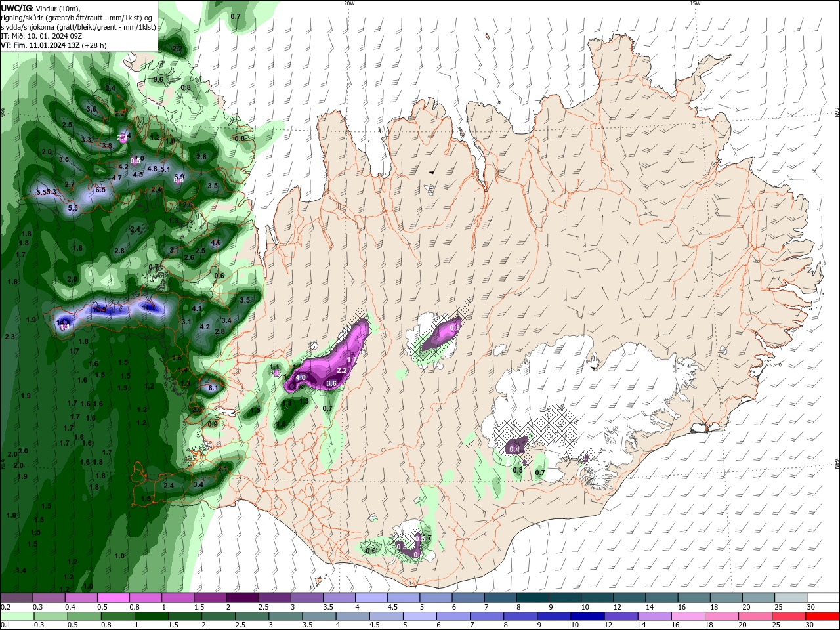This screenshot has height=630, width=840.
Task: Click the '4.1' precipitation value on the map
Action: pyautogui.click(x=196, y=308)
